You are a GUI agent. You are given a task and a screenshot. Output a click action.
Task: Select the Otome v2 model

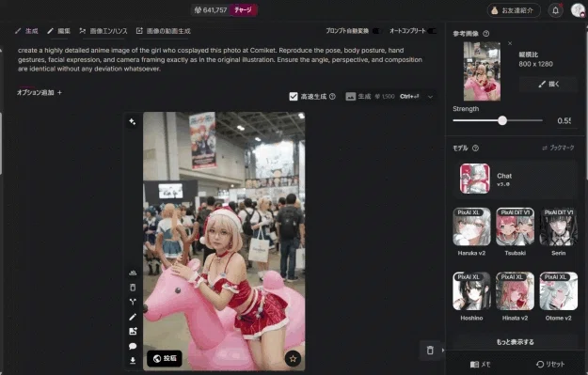(559, 297)
